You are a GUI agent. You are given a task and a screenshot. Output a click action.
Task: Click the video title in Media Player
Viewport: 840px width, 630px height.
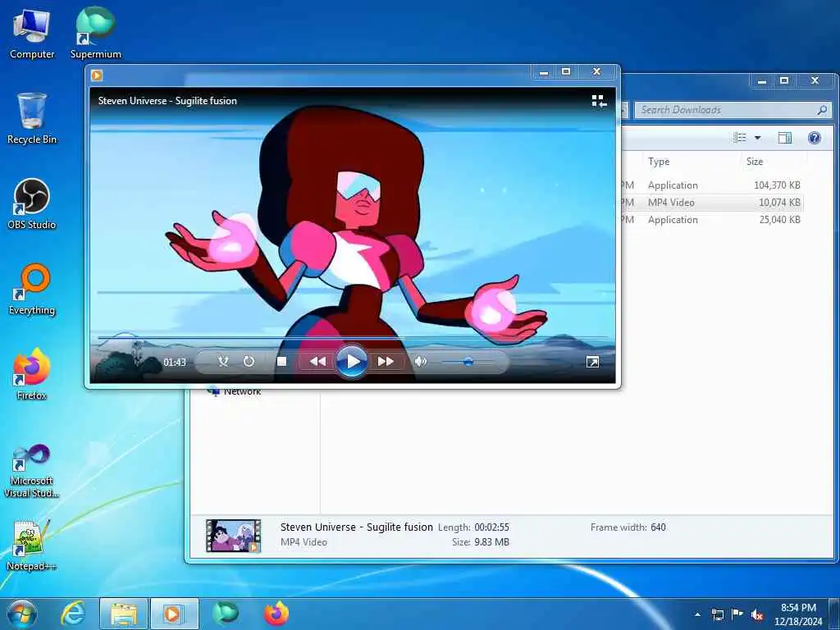pyautogui.click(x=167, y=101)
